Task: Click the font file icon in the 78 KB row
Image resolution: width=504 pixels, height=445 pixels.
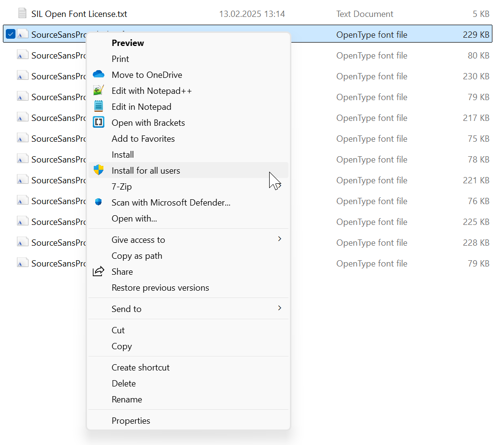Action: (22, 159)
